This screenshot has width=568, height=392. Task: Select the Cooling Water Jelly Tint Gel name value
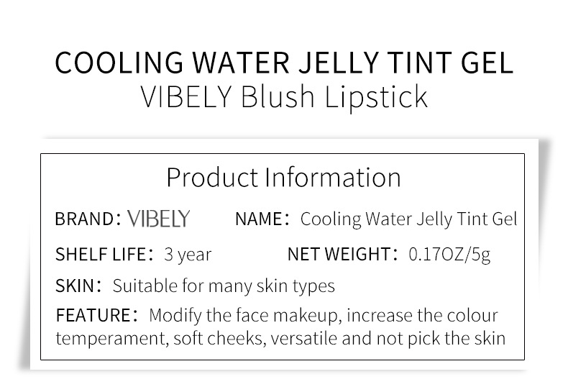click(408, 219)
